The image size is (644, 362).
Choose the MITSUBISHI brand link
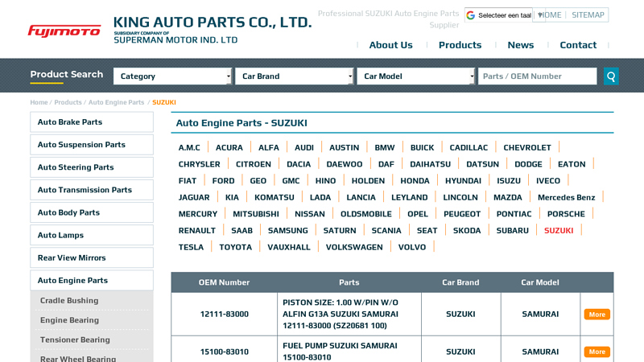tap(256, 214)
